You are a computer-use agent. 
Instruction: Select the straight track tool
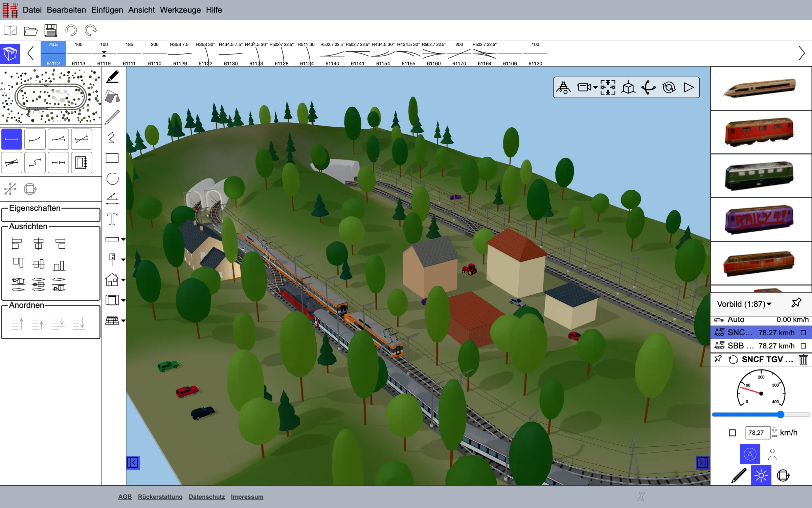click(12, 139)
